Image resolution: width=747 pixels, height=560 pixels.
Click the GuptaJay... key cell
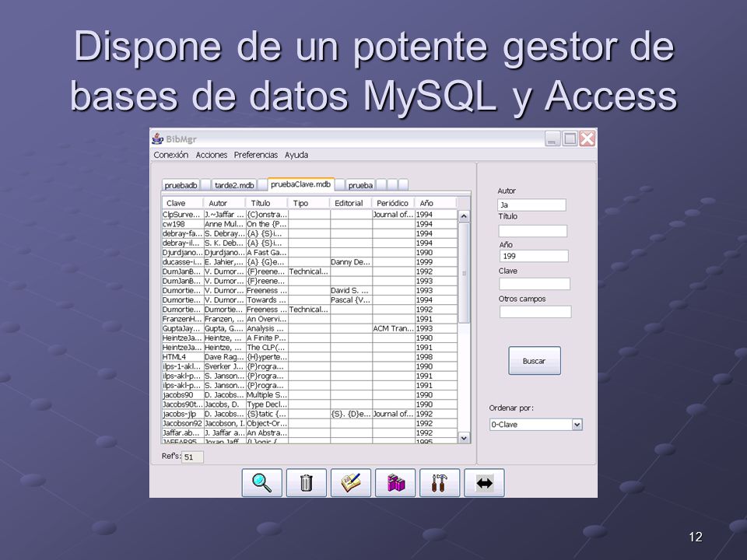[183, 328]
